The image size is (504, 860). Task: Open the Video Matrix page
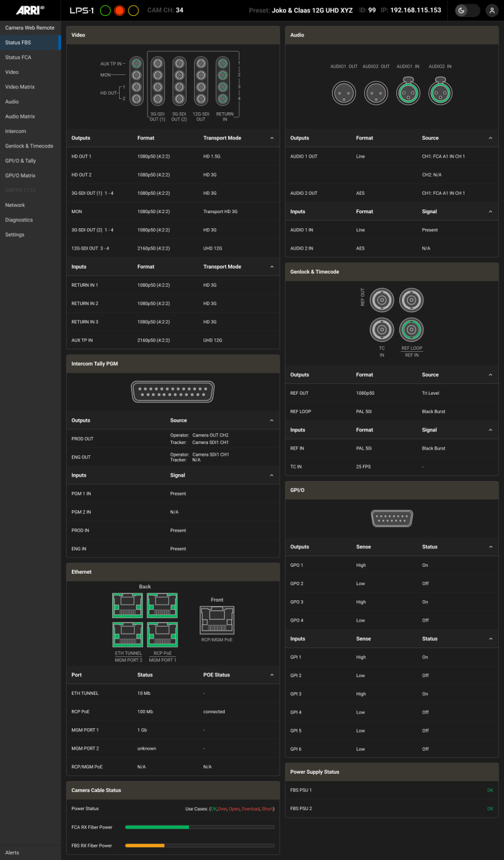click(x=20, y=87)
